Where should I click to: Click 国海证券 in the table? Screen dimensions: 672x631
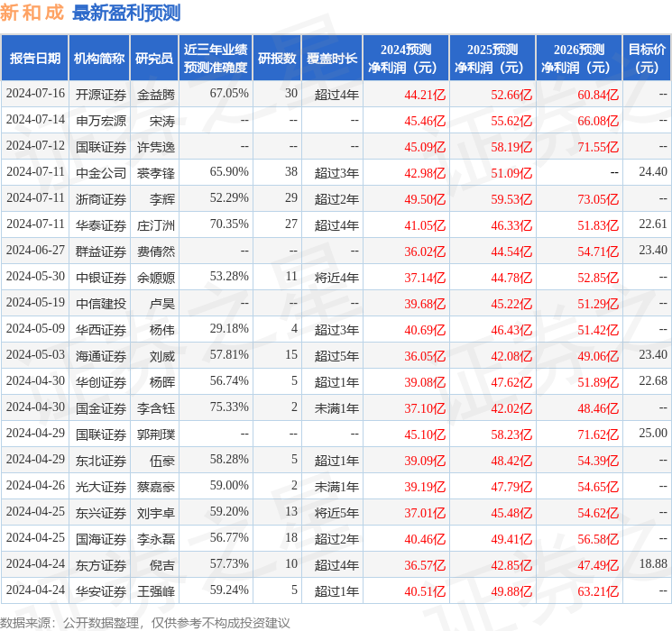[101, 539]
